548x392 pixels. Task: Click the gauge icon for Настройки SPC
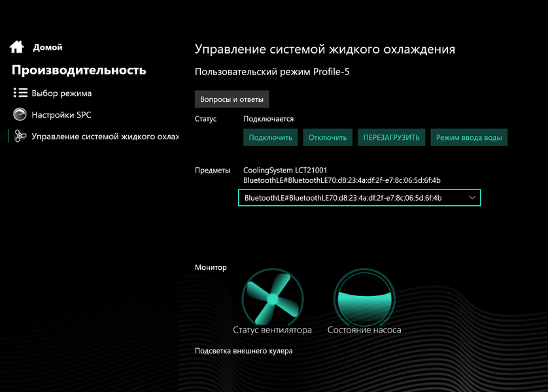click(20, 114)
